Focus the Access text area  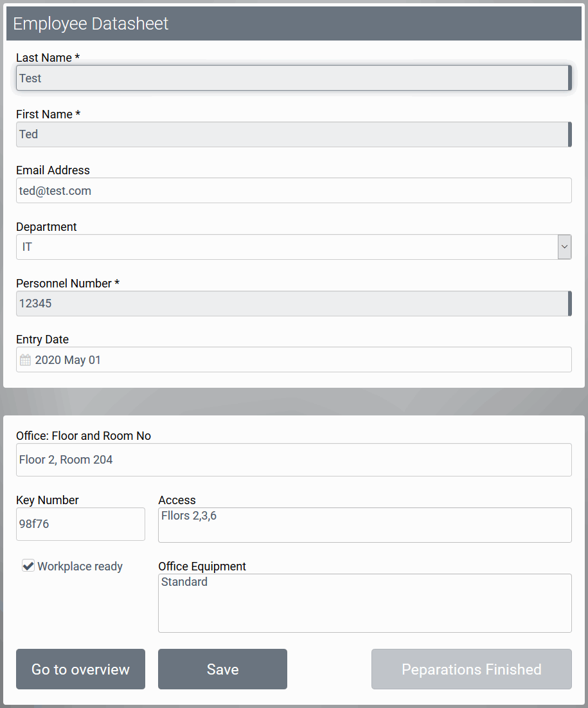click(364, 525)
